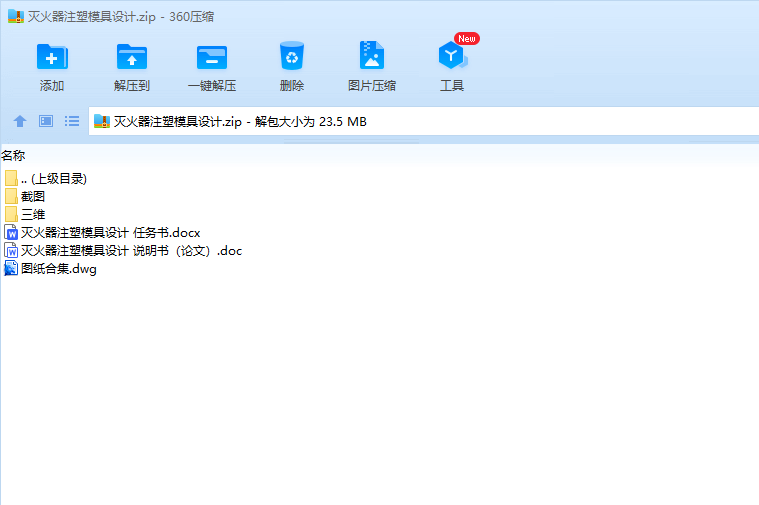759x505 pixels.
Task: Click the 截图 folder icon
Action: (x=11, y=197)
